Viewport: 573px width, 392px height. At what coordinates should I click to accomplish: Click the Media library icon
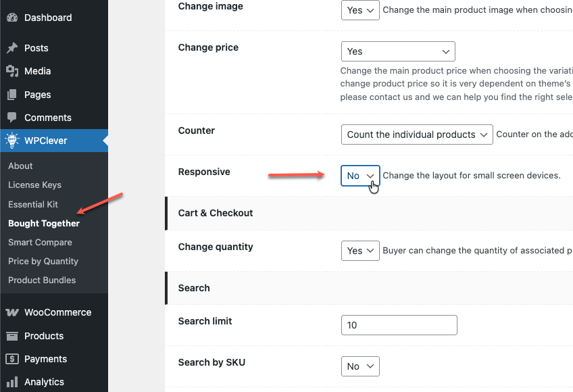click(x=12, y=71)
